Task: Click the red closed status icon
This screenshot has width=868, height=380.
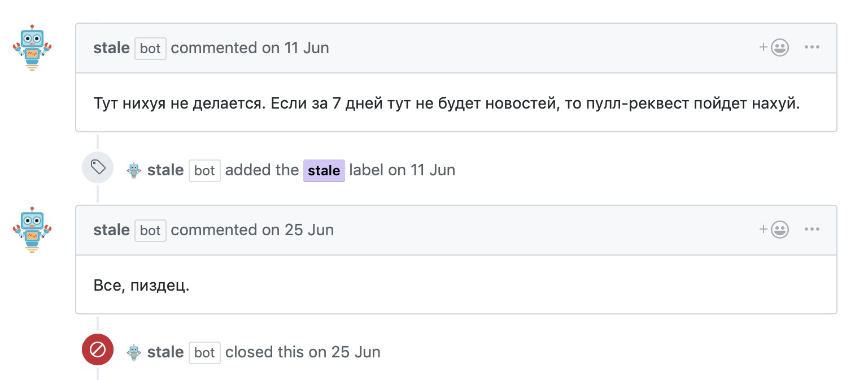Action: [x=98, y=350]
